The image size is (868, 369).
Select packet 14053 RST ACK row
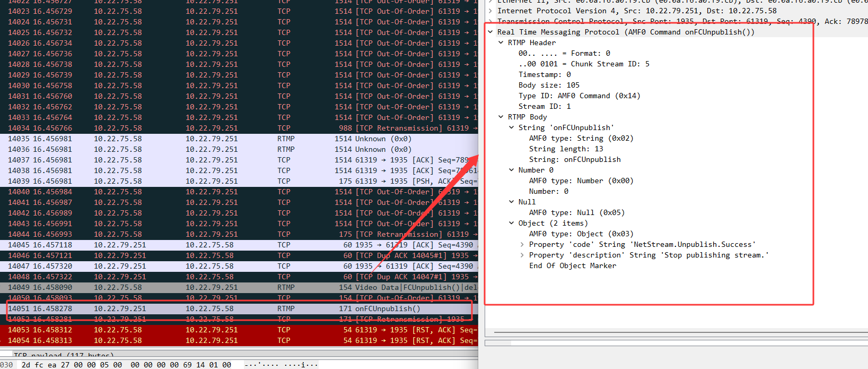(239, 330)
